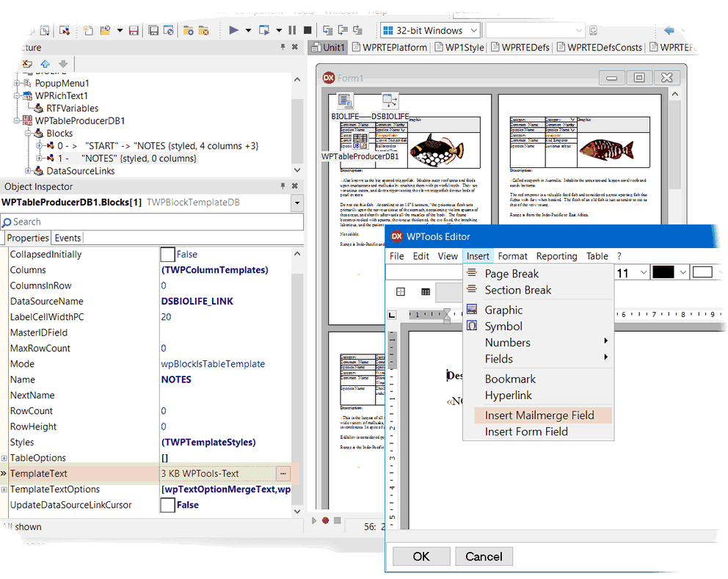Toggle the CollapsedInitially checkbox

click(x=167, y=255)
